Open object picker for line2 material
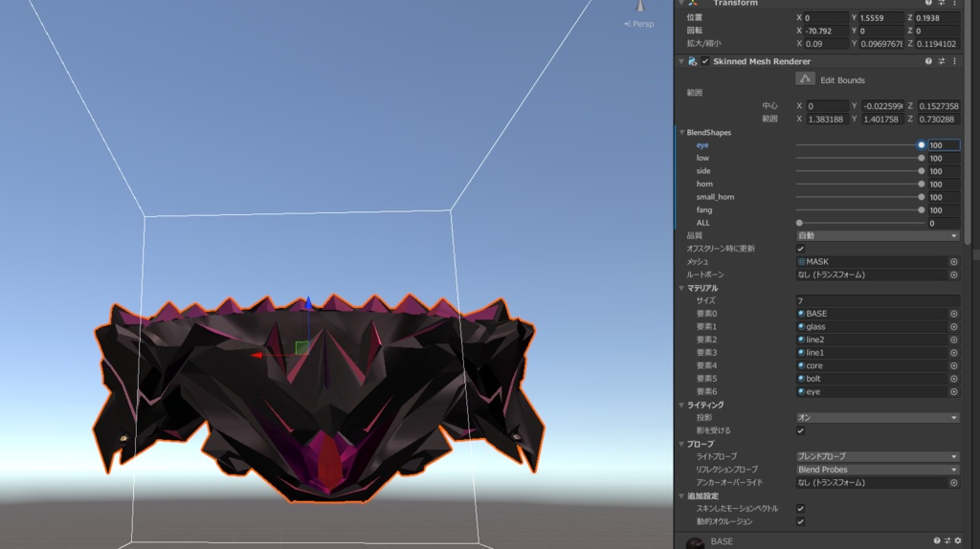 [x=954, y=340]
